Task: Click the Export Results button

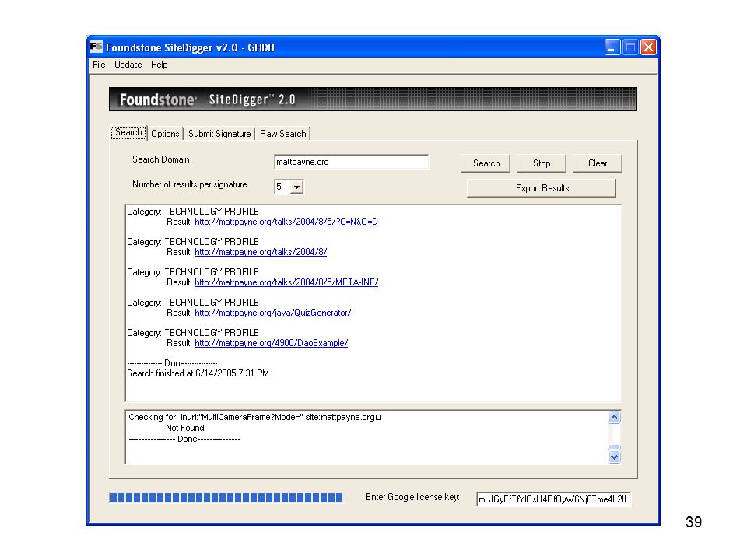Action: pos(542,188)
